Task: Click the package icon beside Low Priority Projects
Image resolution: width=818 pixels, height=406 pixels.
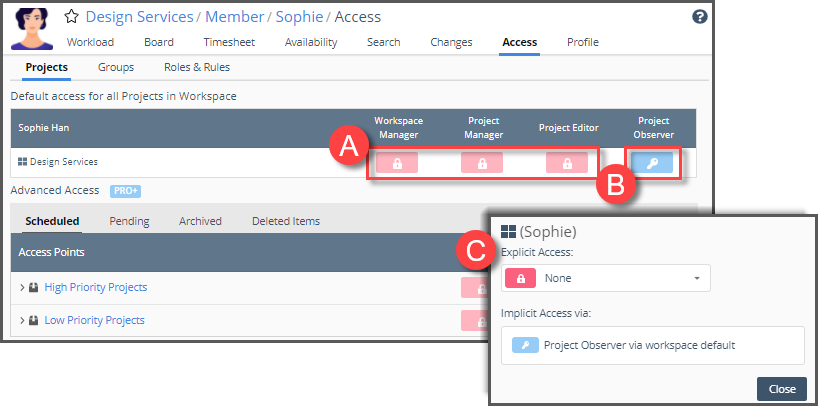Action: click(x=34, y=321)
